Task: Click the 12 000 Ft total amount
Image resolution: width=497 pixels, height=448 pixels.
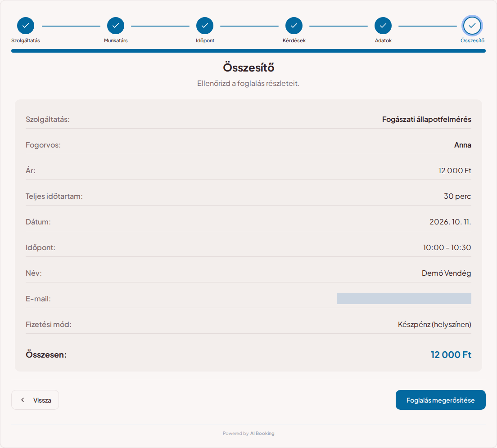Action: click(451, 354)
